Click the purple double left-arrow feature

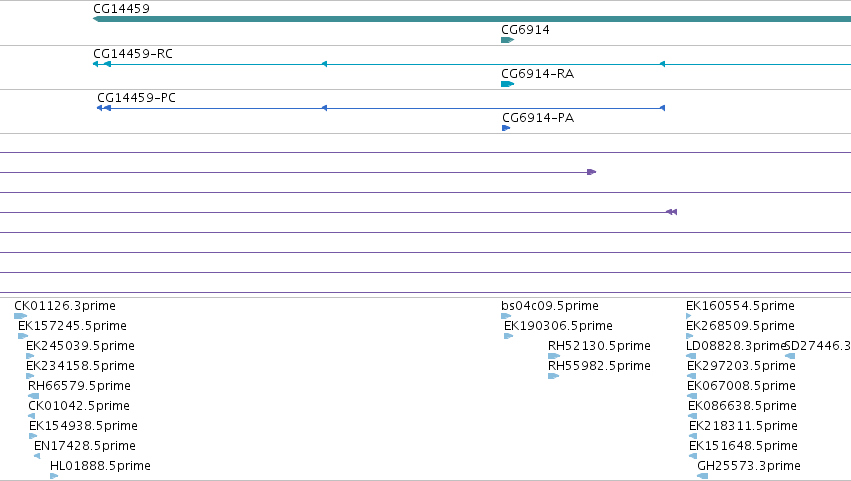[x=671, y=212]
